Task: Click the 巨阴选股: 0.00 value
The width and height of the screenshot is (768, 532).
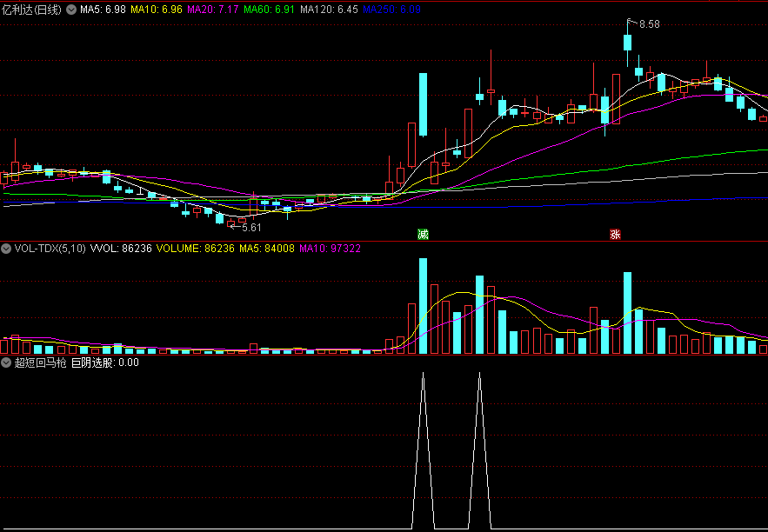Action: click(105, 362)
